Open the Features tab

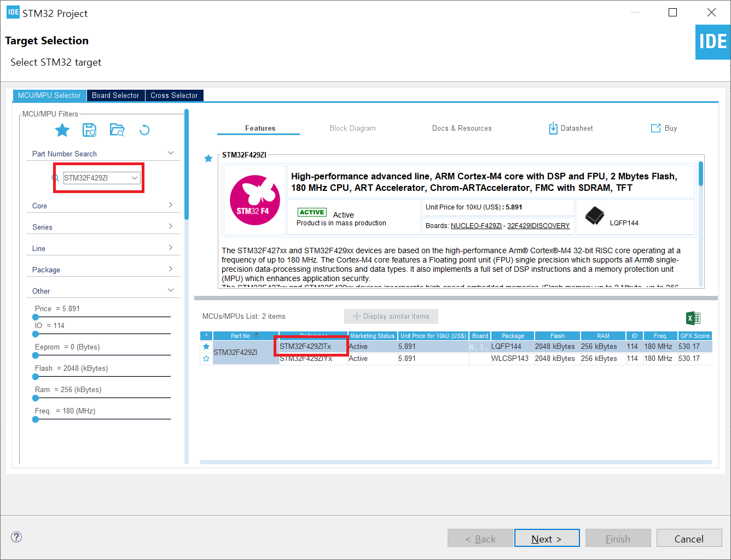260,128
